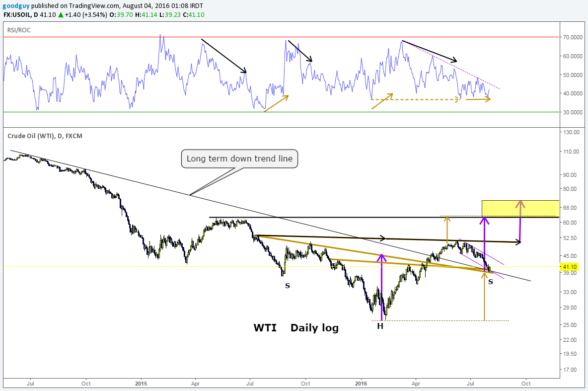Click the yellow 41.10 price tag

[569, 267]
